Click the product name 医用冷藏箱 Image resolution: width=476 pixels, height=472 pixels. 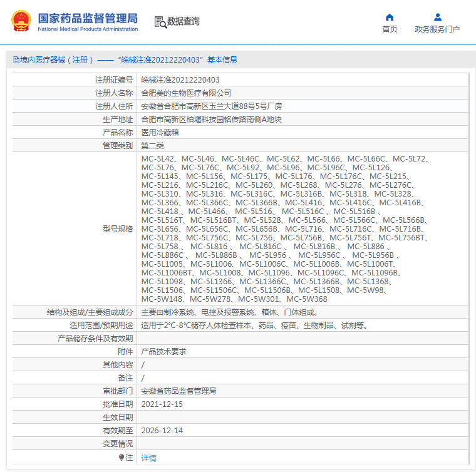pos(160,132)
